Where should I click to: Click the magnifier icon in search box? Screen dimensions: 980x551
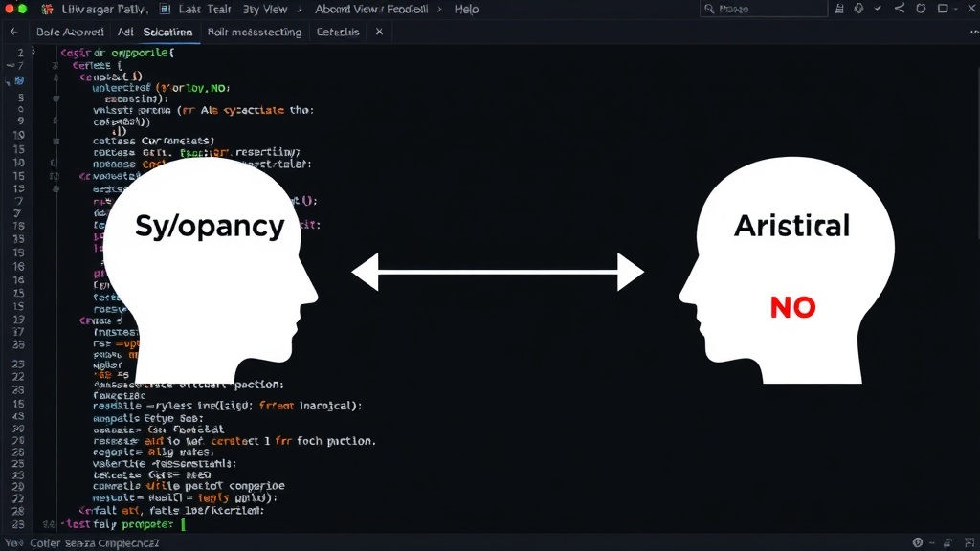coord(709,9)
